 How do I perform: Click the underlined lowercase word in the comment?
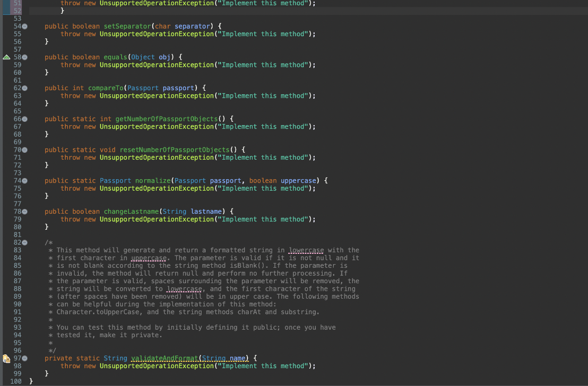point(306,250)
